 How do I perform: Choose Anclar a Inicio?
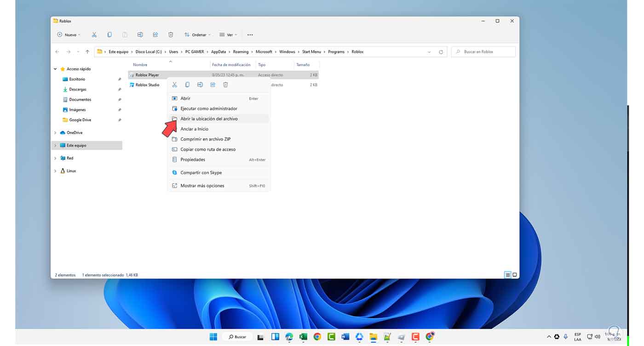click(x=219, y=129)
